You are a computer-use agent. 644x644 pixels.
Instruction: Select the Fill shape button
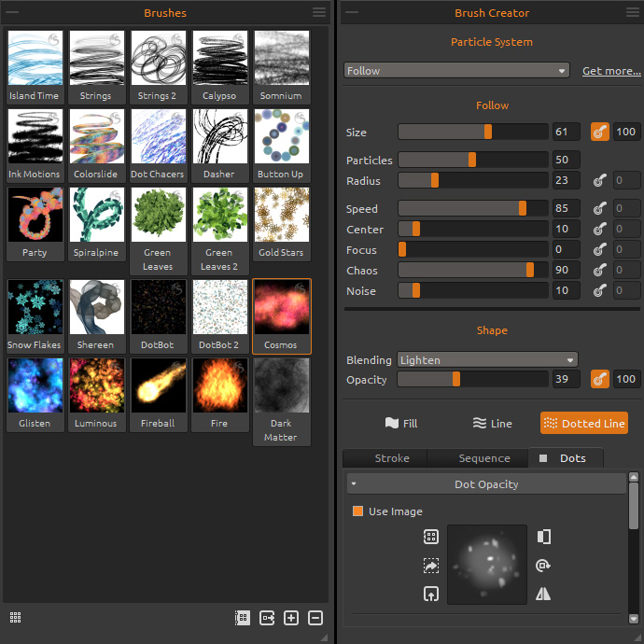401,424
